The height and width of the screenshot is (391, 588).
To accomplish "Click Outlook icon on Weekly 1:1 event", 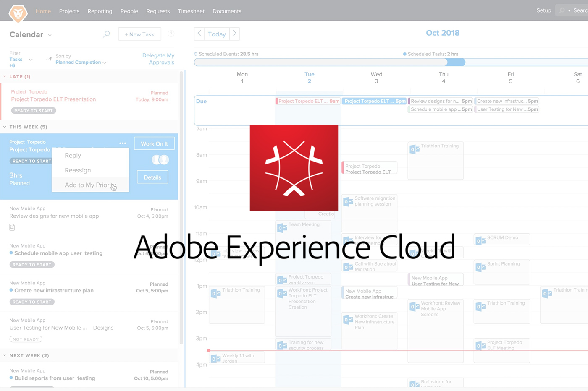I will (x=215, y=359).
